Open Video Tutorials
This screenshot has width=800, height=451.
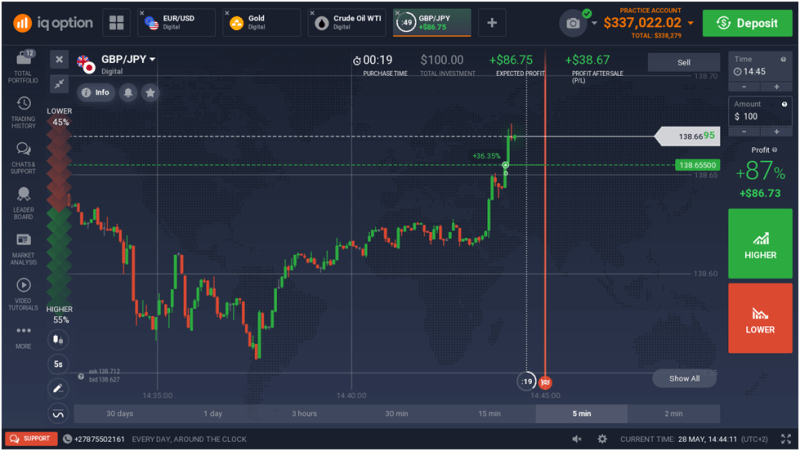(x=23, y=294)
